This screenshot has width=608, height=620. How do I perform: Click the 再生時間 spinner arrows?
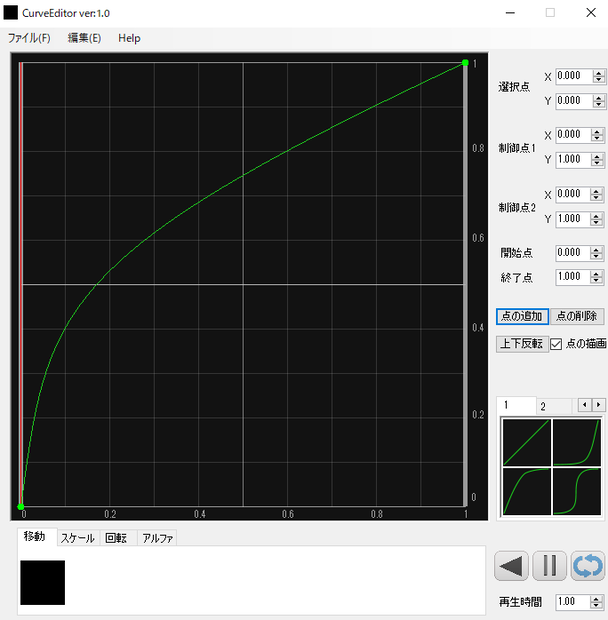pyautogui.click(x=597, y=602)
